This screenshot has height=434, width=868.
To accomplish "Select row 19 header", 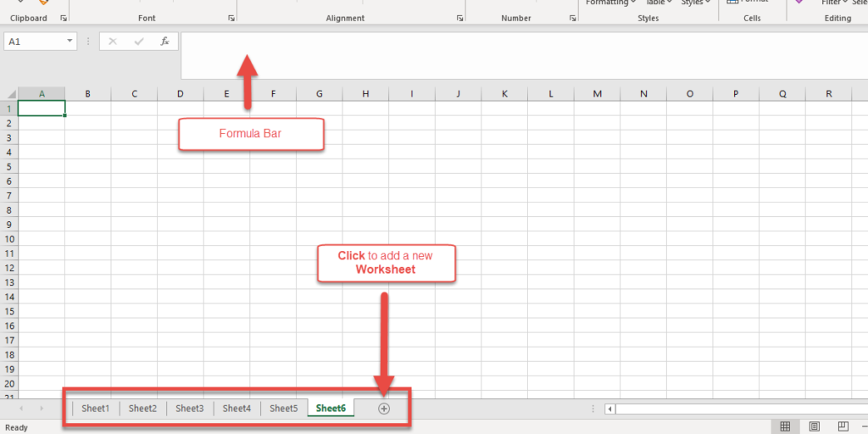I will (8, 370).
